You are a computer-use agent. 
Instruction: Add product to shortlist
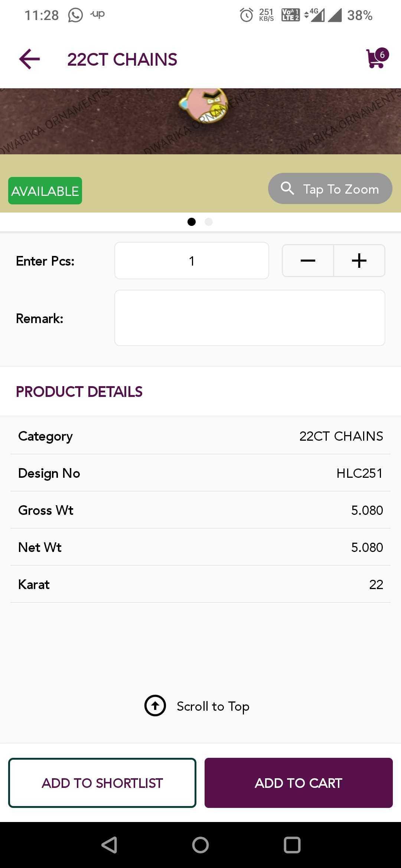point(102,783)
